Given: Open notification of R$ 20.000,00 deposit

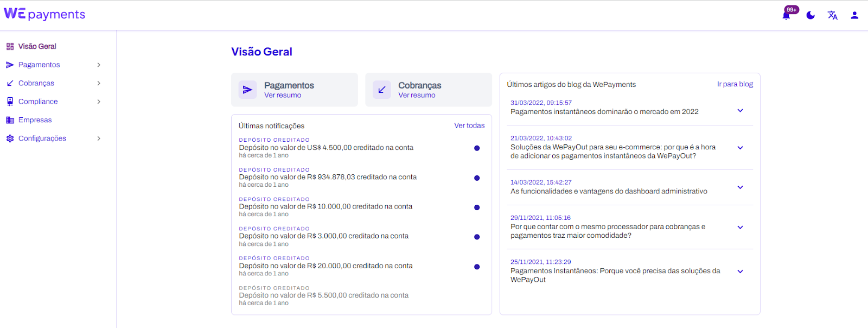Looking at the screenshot, I should (x=325, y=266).
